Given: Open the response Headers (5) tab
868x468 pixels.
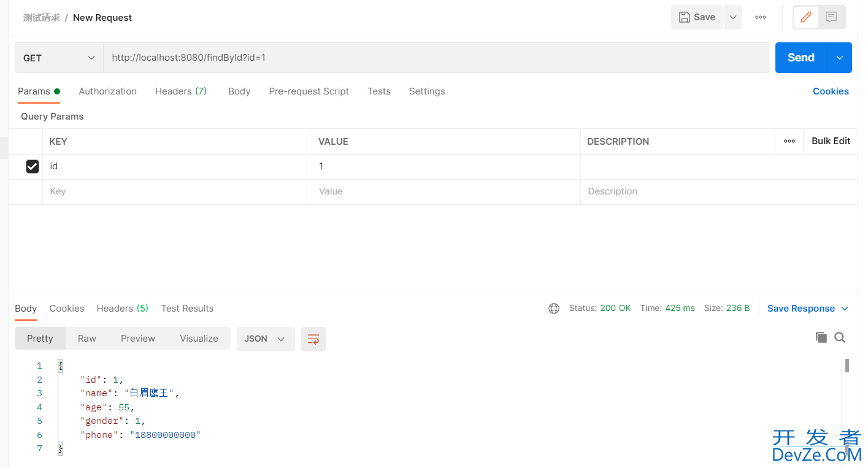Looking at the screenshot, I should (123, 309).
